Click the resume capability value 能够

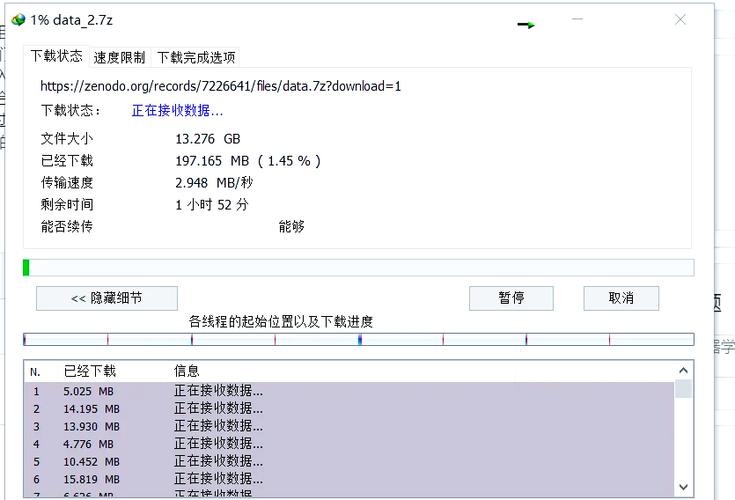click(x=291, y=227)
